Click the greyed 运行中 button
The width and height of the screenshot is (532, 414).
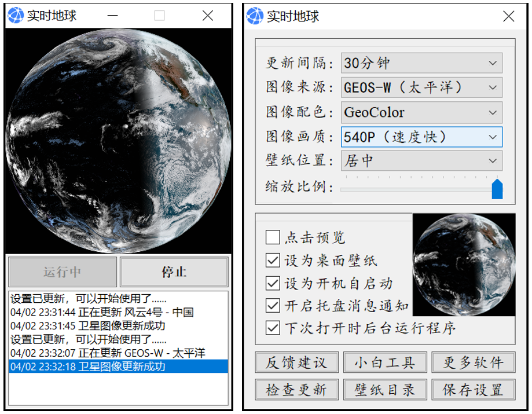point(63,272)
